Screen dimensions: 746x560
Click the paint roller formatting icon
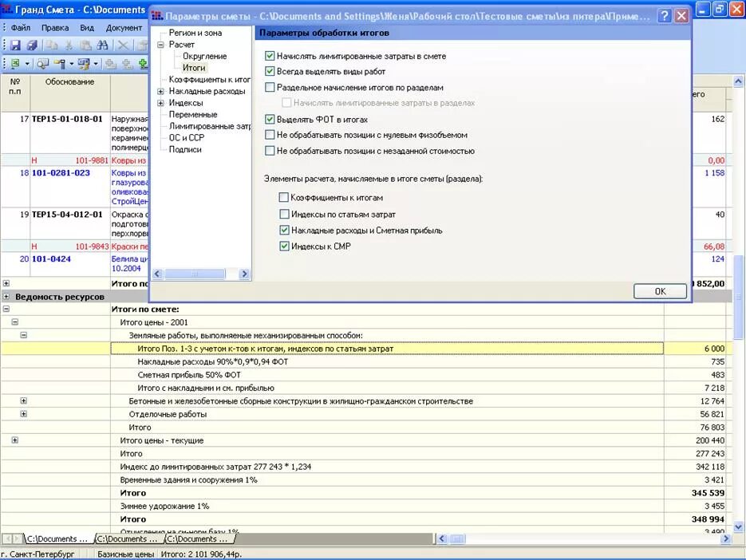(60, 63)
